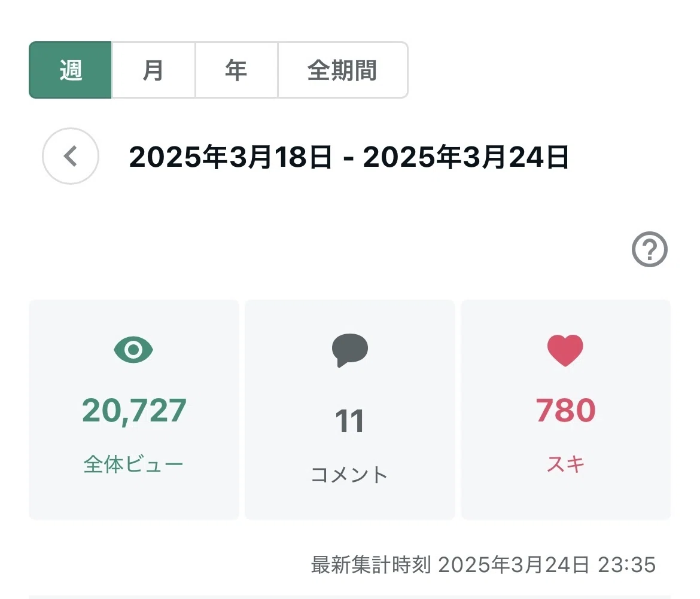Go to previous week with left chevron

tap(71, 156)
